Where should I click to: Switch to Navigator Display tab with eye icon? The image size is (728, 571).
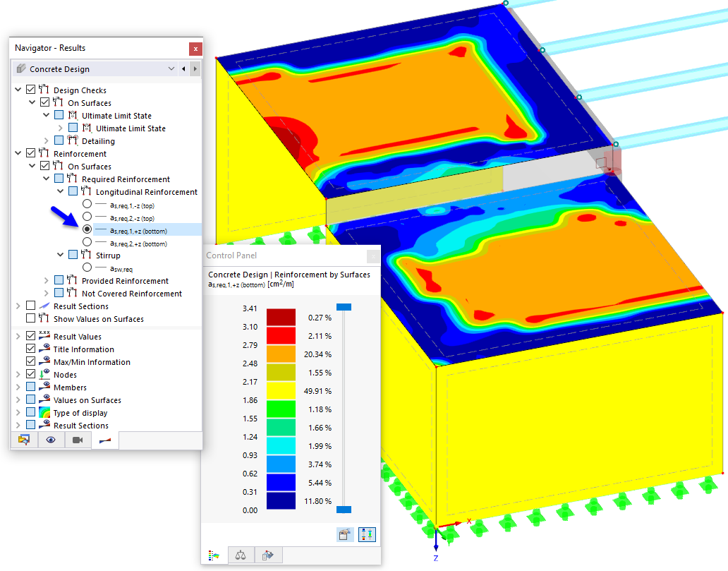click(51, 440)
